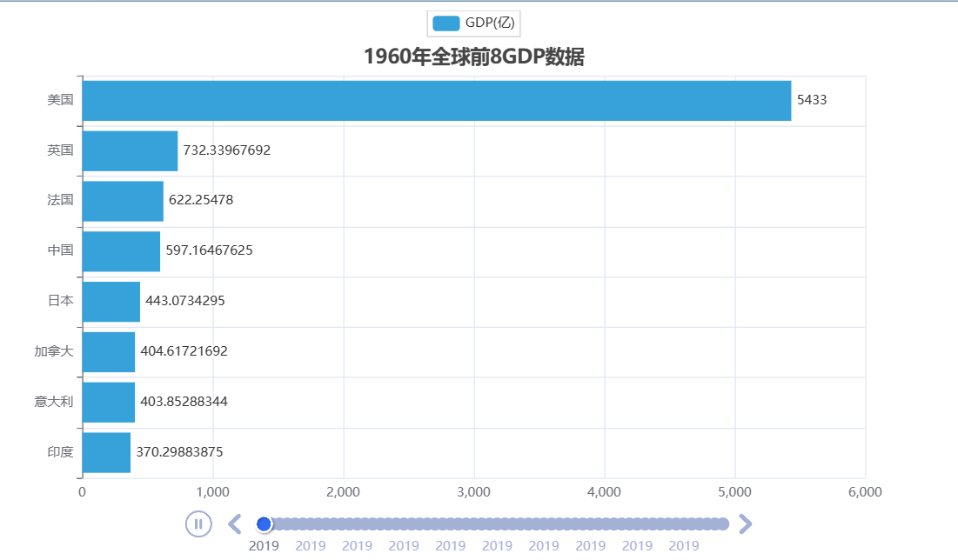
Task: Click the 意大利 GDP bar
Action: pyautogui.click(x=108, y=402)
